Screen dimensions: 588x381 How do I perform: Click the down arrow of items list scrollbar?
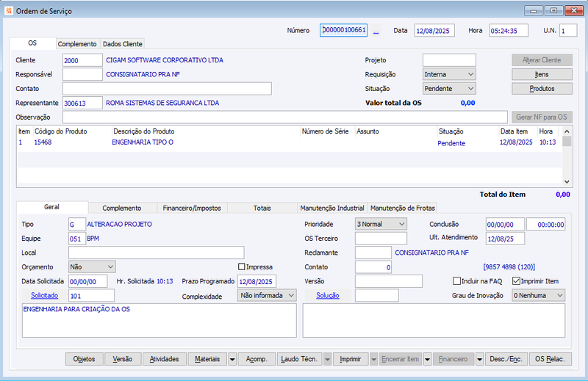coord(567,182)
